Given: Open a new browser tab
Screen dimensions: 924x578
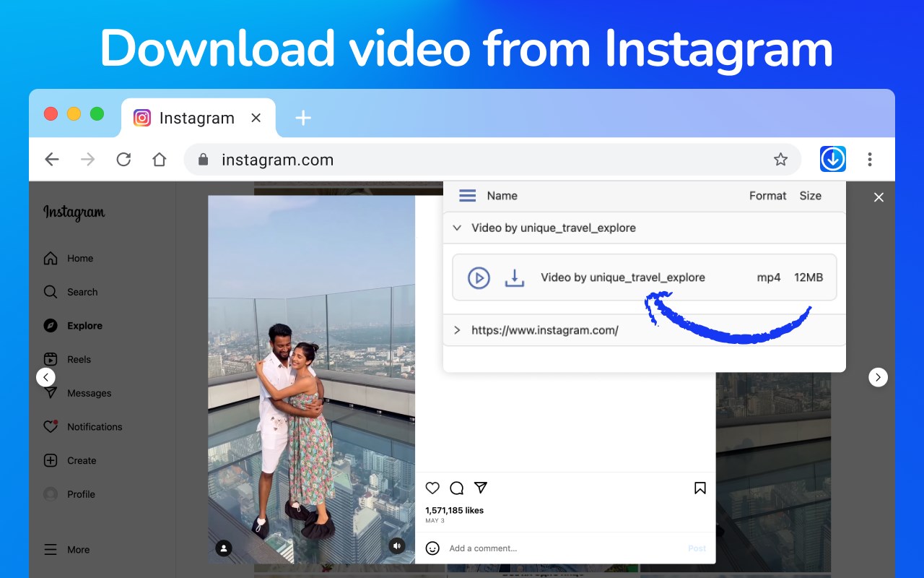Looking at the screenshot, I should click(x=303, y=118).
